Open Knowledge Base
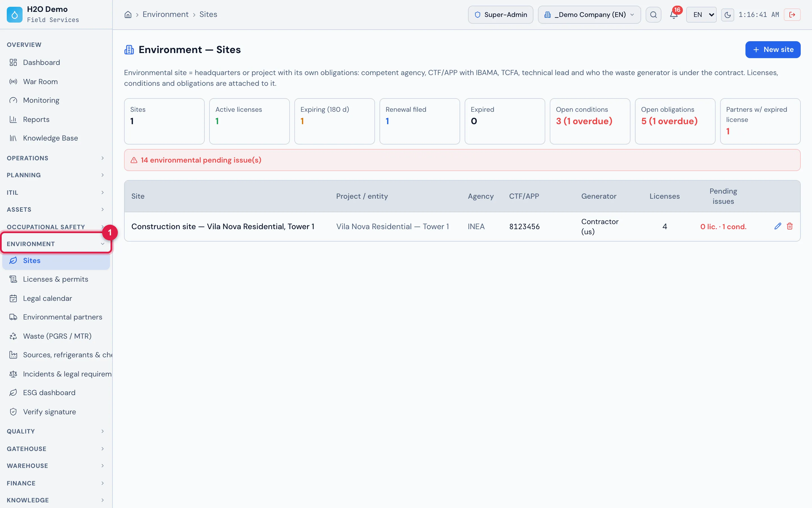The height and width of the screenshot is (508, 812). pyautogui.click(x=56, y=138)
